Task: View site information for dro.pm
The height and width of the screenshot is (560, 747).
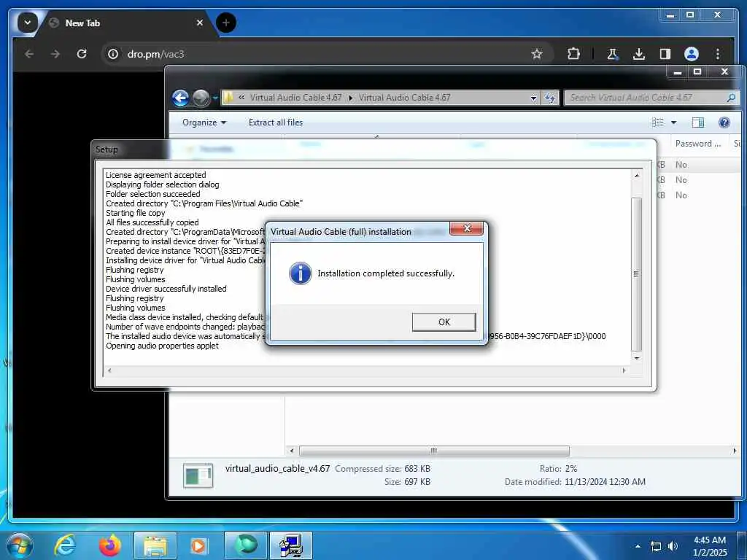Action: point(113,54)
